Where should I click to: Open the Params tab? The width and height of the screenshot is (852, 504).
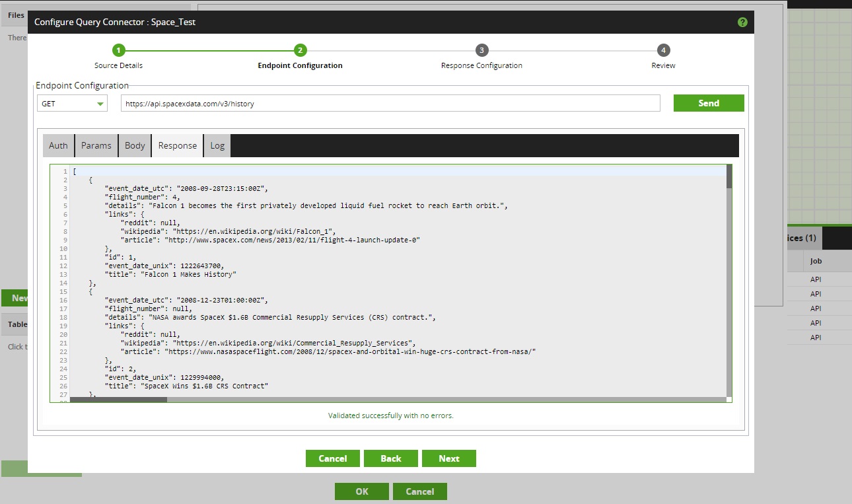pyautogui.click(x=96, y=145)
